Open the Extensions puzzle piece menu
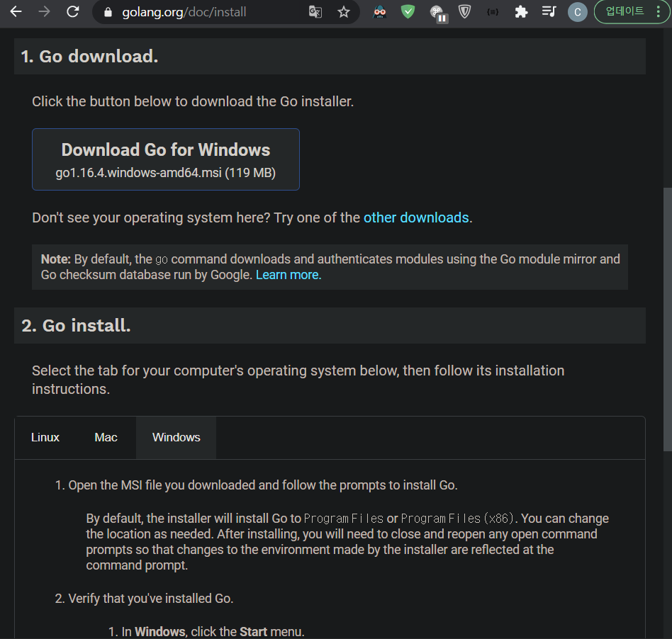 (x=521, y=11)
